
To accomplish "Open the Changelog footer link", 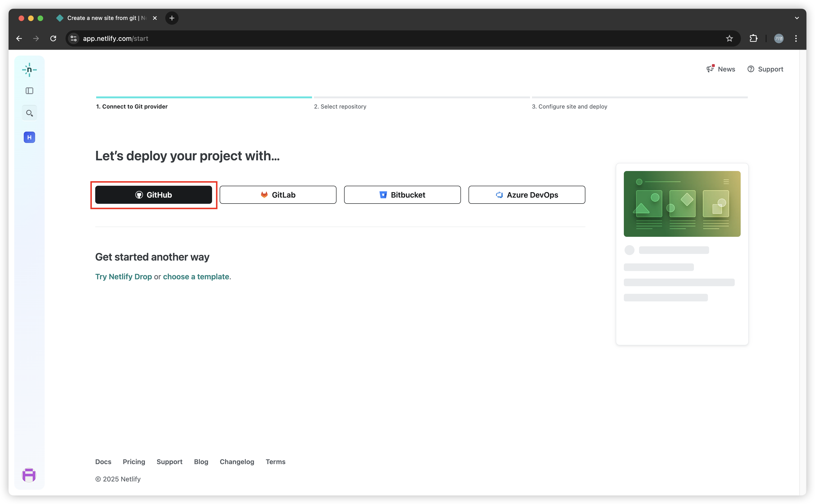I will click(x=237, y=462).
